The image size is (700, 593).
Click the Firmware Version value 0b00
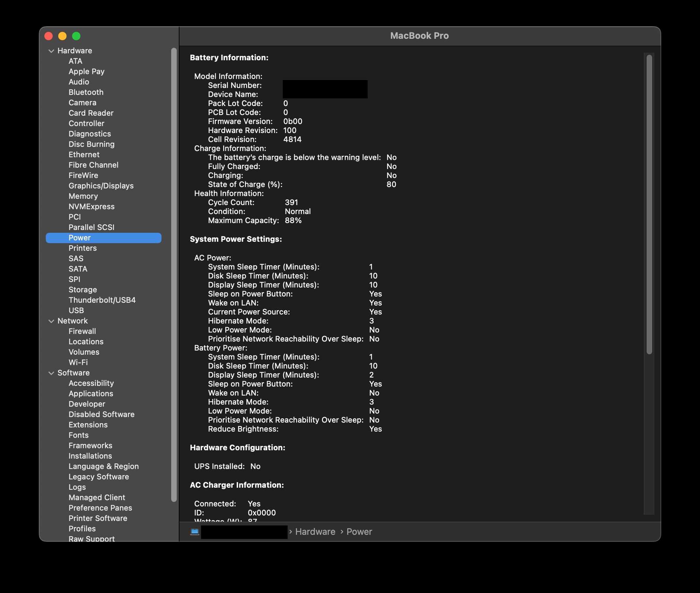pos(293,122)
